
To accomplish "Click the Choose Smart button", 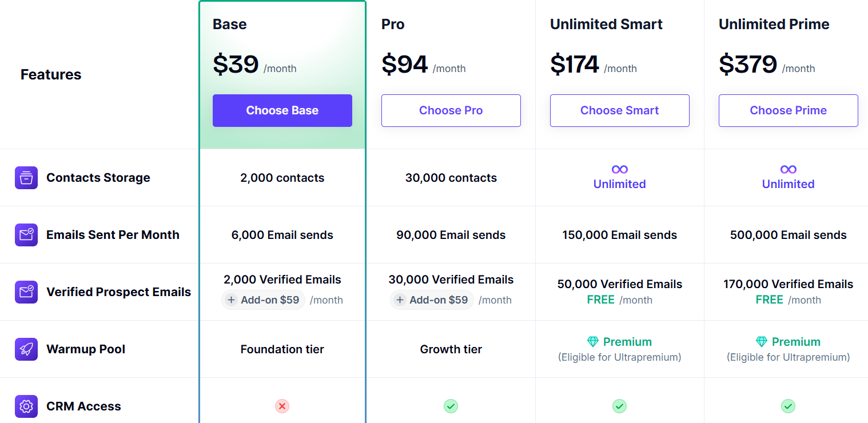I will 619,110.
